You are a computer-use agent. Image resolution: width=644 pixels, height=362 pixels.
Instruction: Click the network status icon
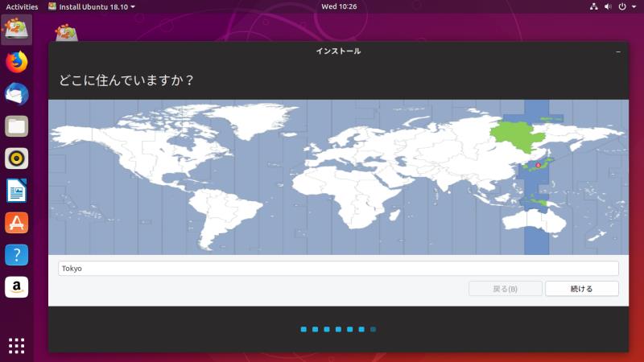point(593,6)
